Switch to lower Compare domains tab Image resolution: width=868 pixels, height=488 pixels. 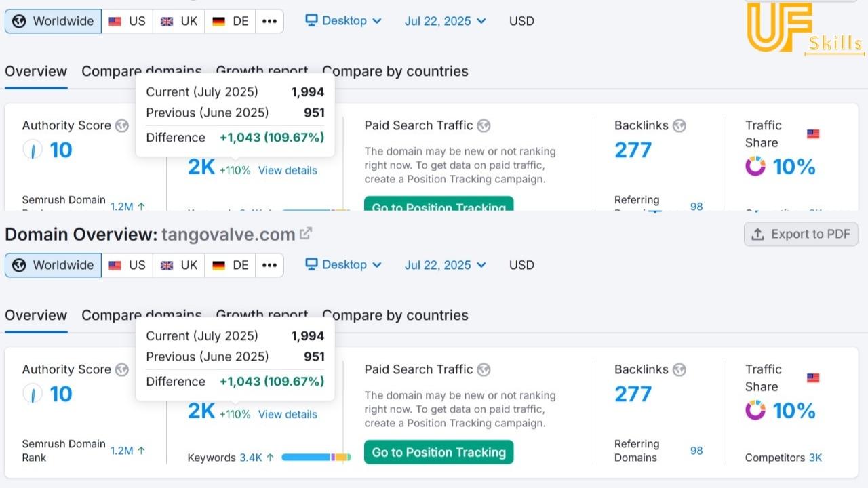pos(142,315)
